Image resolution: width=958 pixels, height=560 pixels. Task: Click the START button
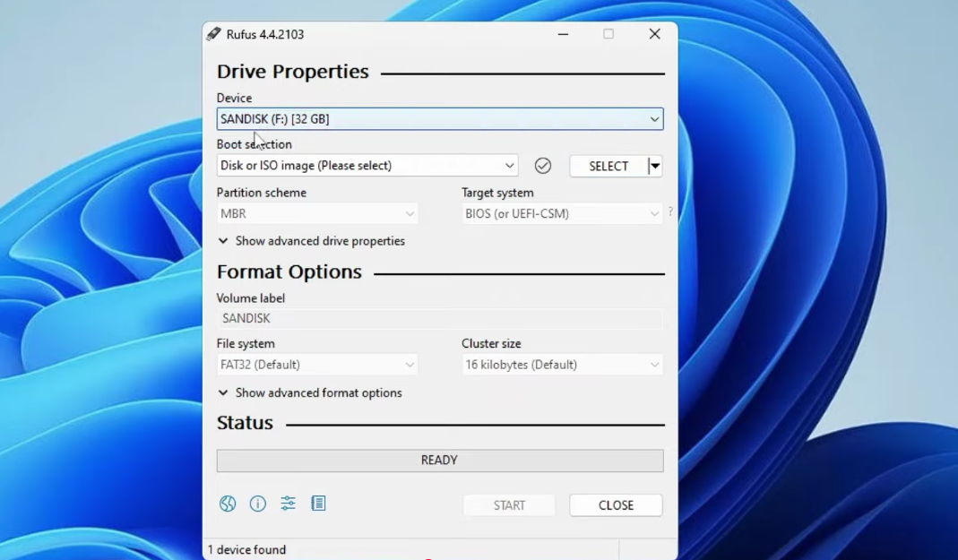[x=509, y=505]
